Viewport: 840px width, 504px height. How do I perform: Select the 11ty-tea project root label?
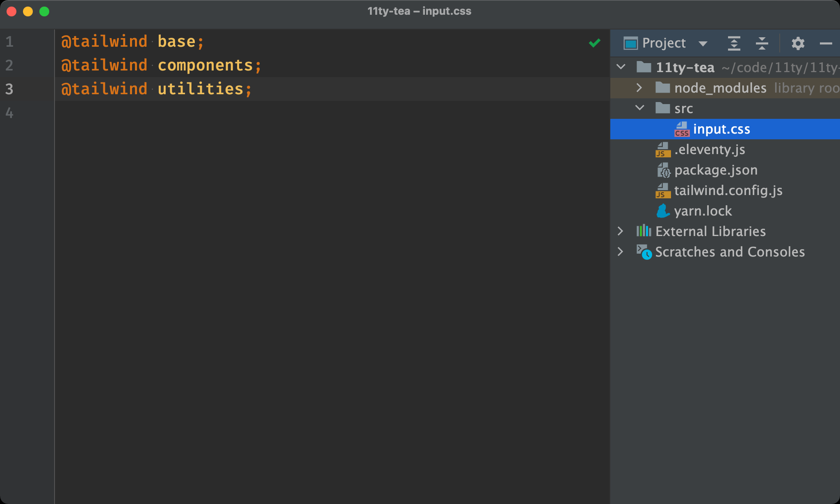tap(685, 67)
